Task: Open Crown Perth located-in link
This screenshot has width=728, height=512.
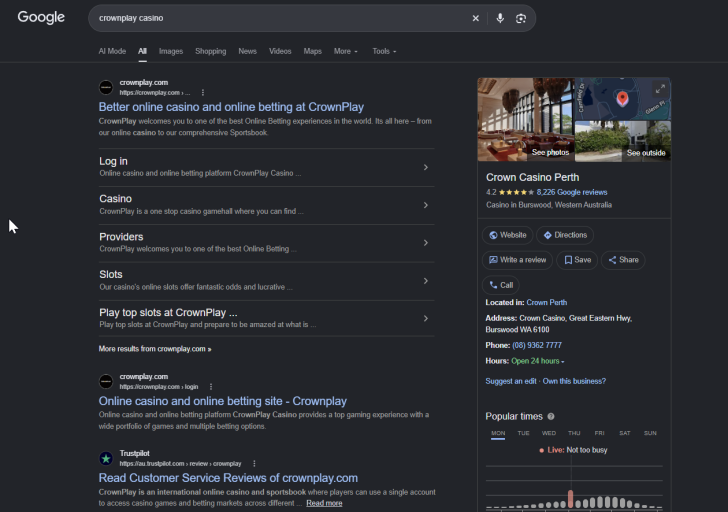Action: click(x=546, y=302)
